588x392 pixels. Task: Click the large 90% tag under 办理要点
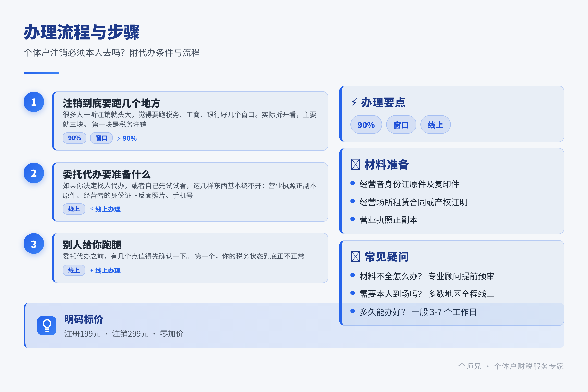pos(366,124)
